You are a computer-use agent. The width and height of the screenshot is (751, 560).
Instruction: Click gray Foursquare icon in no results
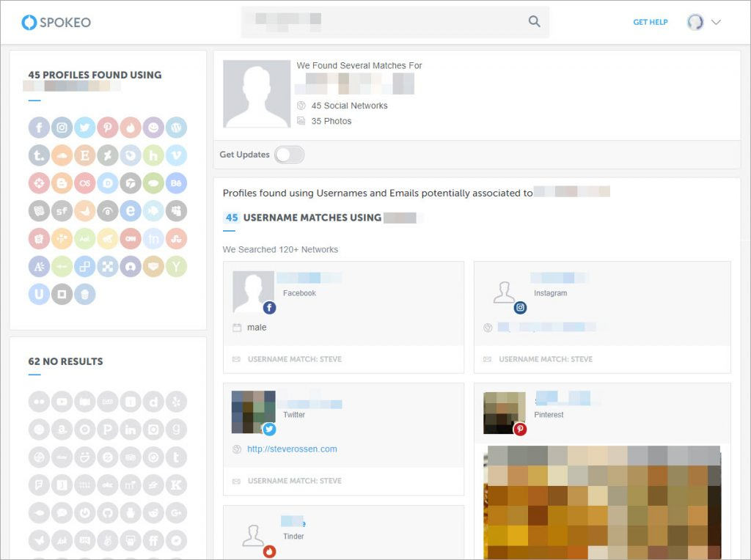(39, 485)
